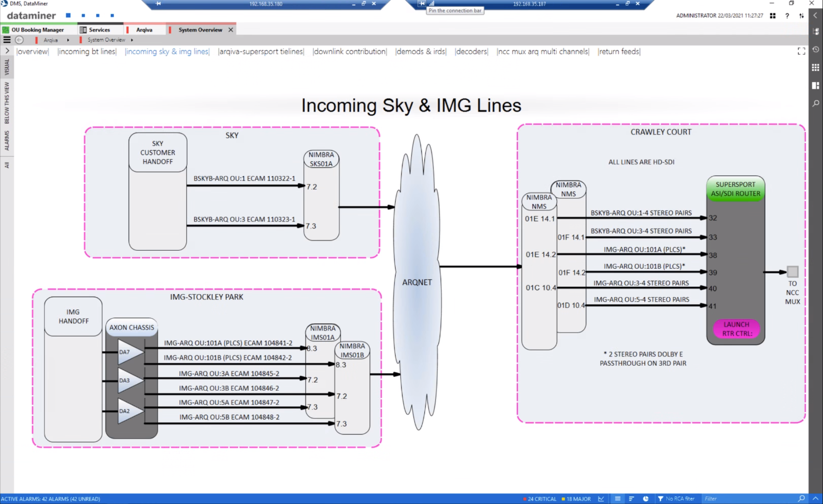Select the ALARMS side tab
The width and height of the screenshot is (823, 504).
click(x=7, y=140)
